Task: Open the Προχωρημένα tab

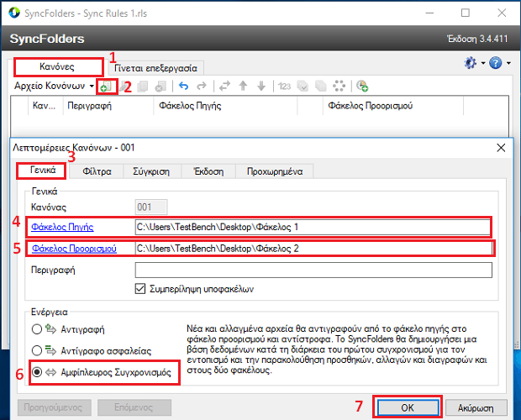Action: 275,171
